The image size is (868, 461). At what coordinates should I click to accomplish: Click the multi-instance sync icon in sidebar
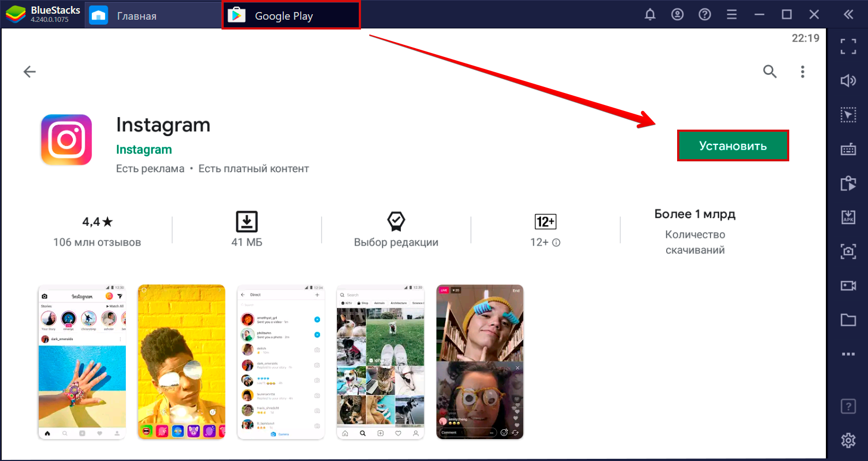coord(848,183)
